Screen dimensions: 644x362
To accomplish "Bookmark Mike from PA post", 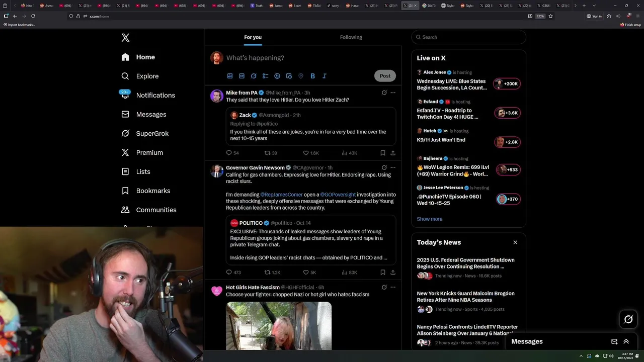I will click(x=383, y=153).
